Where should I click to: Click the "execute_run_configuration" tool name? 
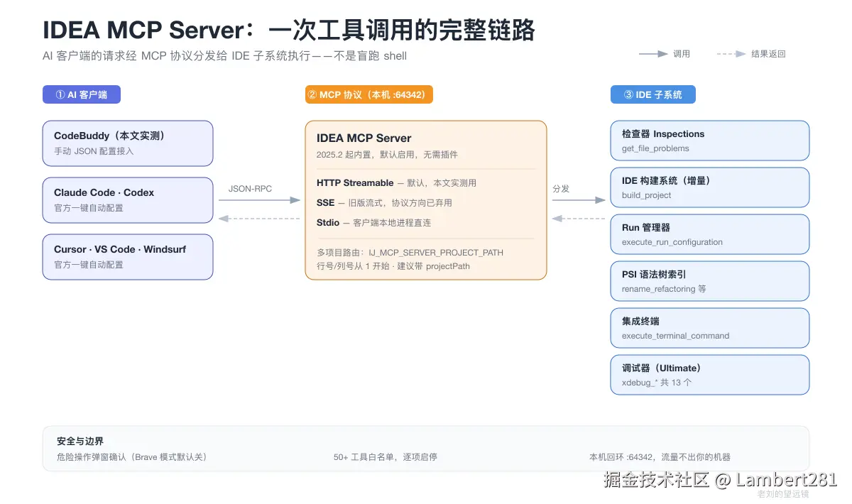[x=672, y=242]
